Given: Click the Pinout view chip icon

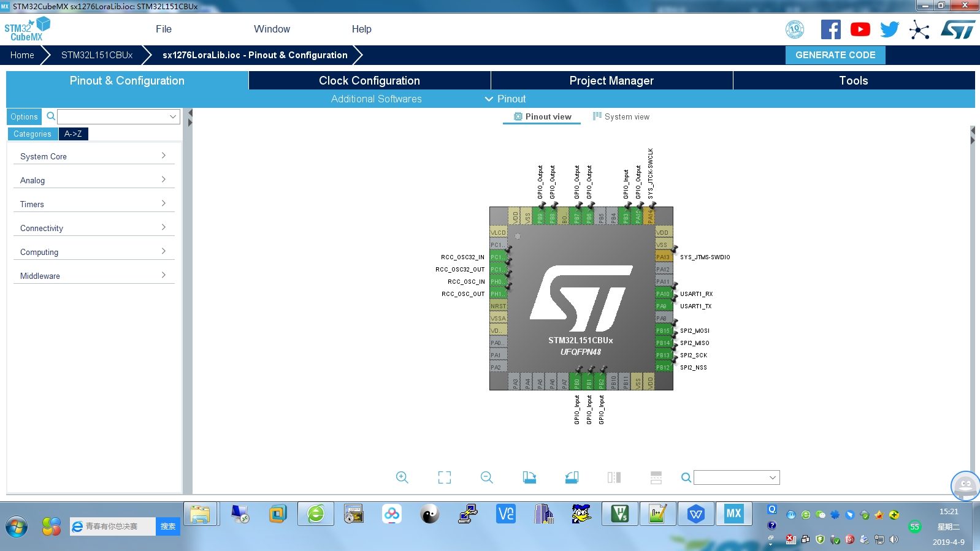Looking at the screenshot, I should (x=518, y=116).
